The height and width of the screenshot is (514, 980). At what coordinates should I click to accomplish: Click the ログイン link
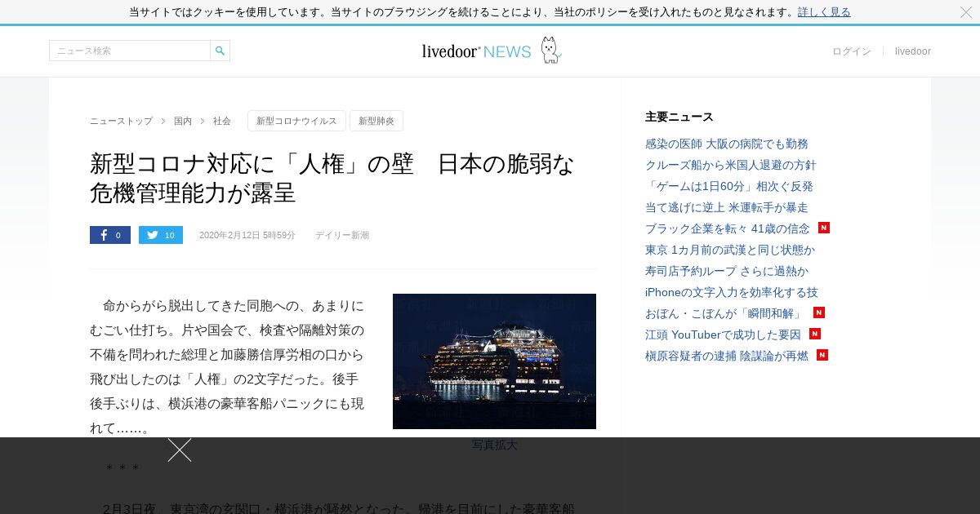click(852, 51)
